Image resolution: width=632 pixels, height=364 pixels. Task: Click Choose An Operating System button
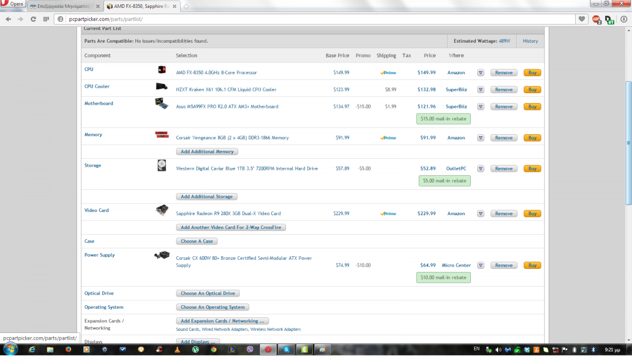click(x=212, y=307)
